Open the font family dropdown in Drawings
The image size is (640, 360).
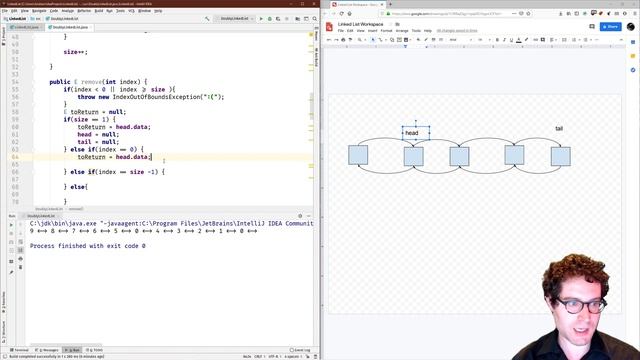tap(460, 40)
